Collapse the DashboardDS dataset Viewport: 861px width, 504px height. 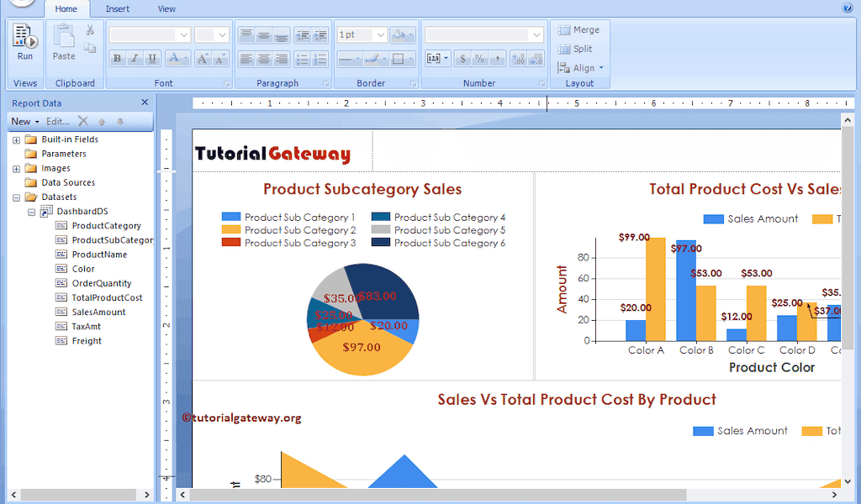(32, 211)
